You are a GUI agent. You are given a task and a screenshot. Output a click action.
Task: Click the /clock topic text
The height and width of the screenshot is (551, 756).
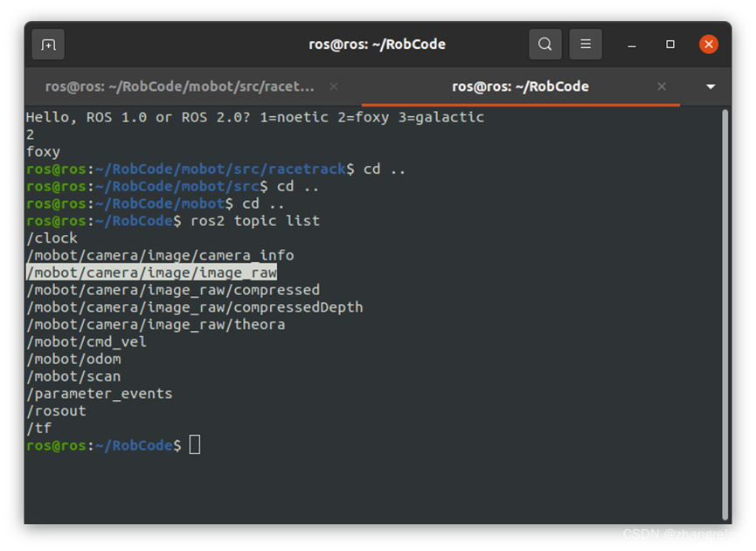point(51,238)
